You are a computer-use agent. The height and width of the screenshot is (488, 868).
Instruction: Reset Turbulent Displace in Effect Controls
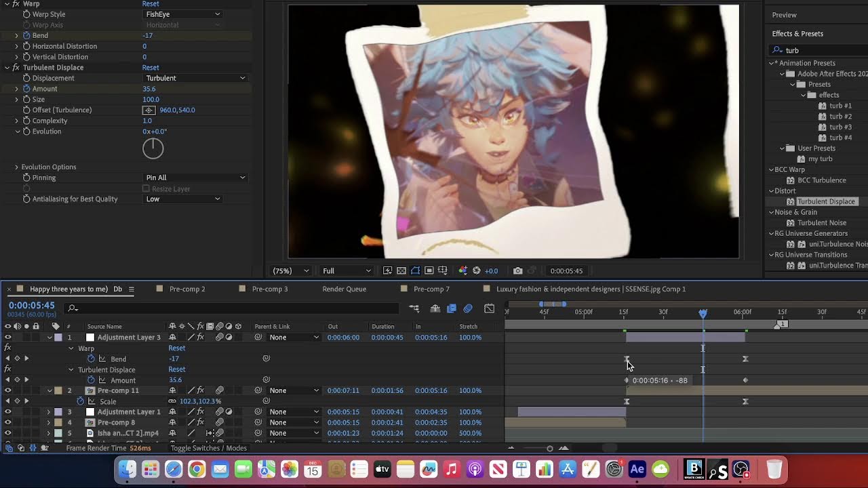[x=151, y=68]
